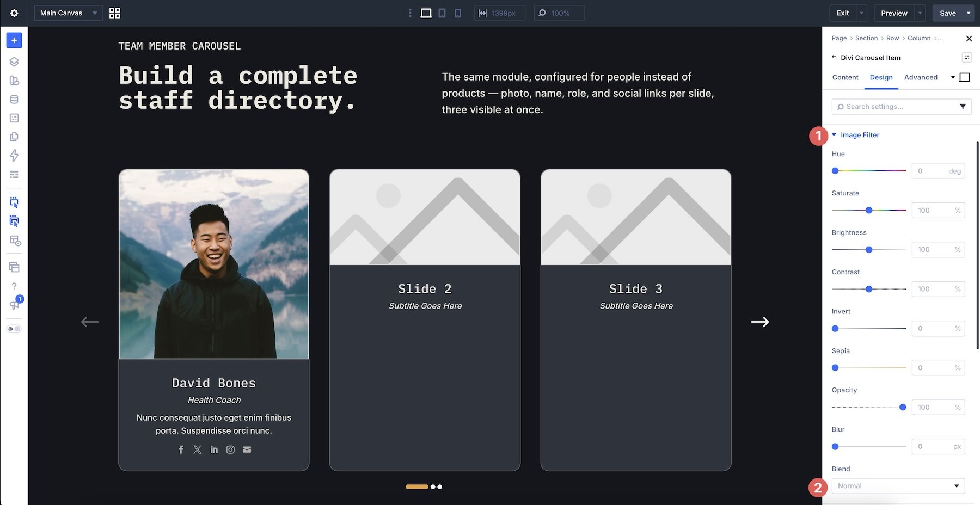The image size is (980, 505).
Task: Collapse the Image Filter section
Action: 855,135
